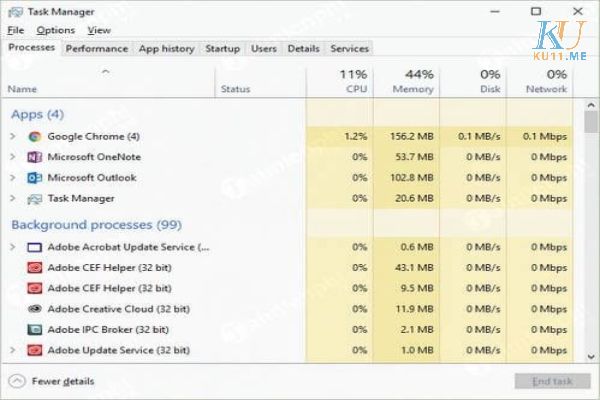Click the Task Manager row icon
Image resolution: width=600 pixels, height=400 pixels.
click(x=34, y=199)
